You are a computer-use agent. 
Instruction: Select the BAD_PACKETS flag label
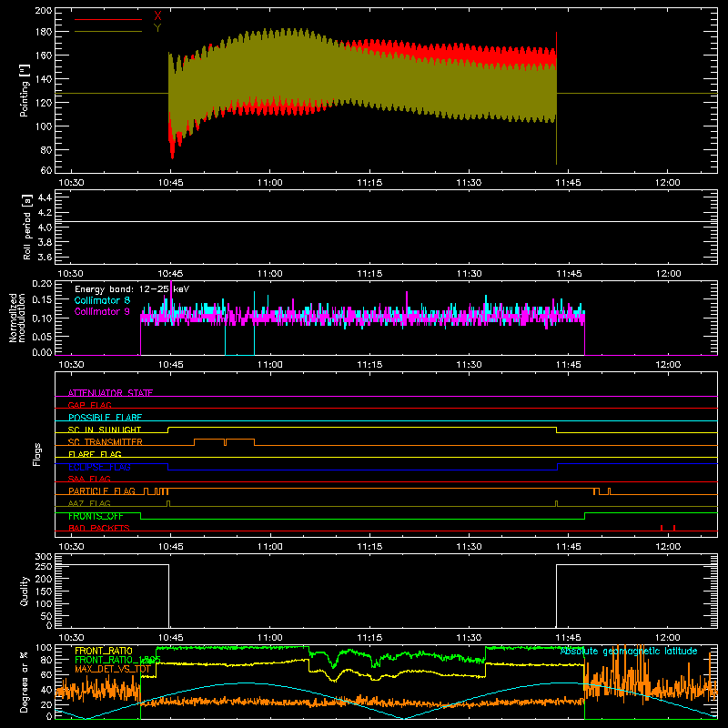point(99,528)
